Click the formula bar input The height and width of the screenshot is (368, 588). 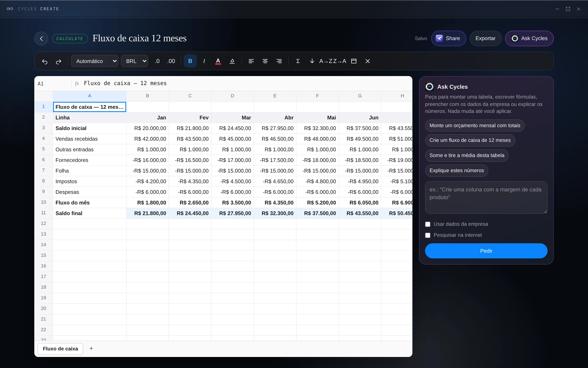pos(246,83)
